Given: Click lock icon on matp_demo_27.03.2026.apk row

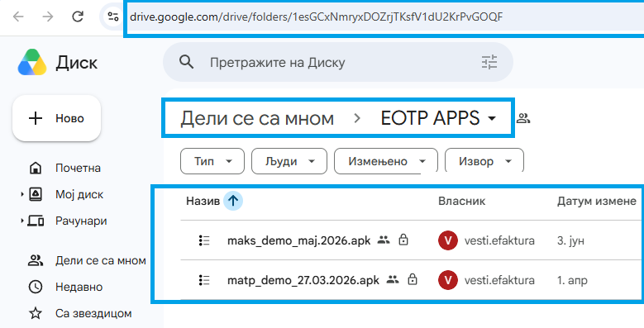Looking at the screenshot, I should (413, 280).
